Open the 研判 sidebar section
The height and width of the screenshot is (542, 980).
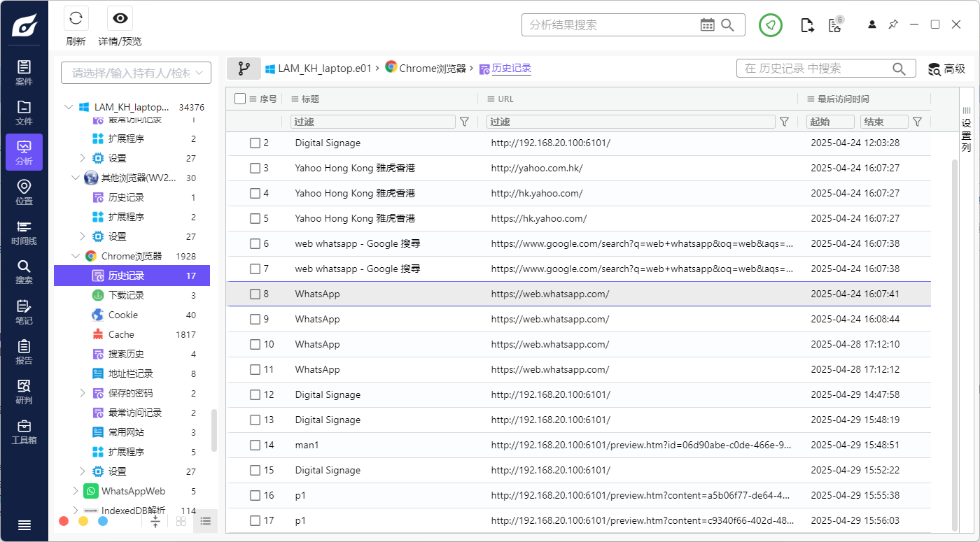24,392
